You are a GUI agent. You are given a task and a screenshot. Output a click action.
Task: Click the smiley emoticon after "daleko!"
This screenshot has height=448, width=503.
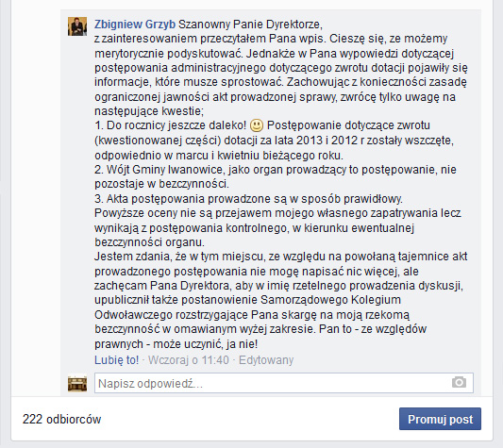(257, 125)
